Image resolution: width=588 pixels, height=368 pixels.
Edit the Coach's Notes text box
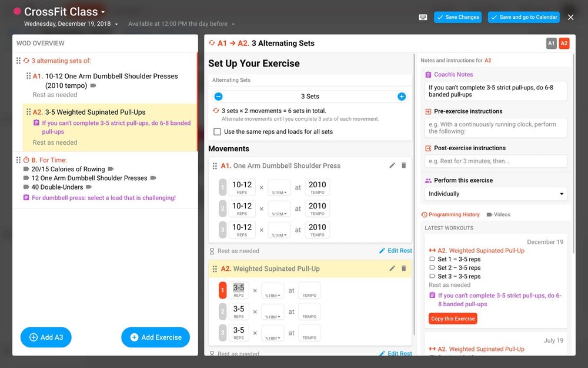[496, 91]
